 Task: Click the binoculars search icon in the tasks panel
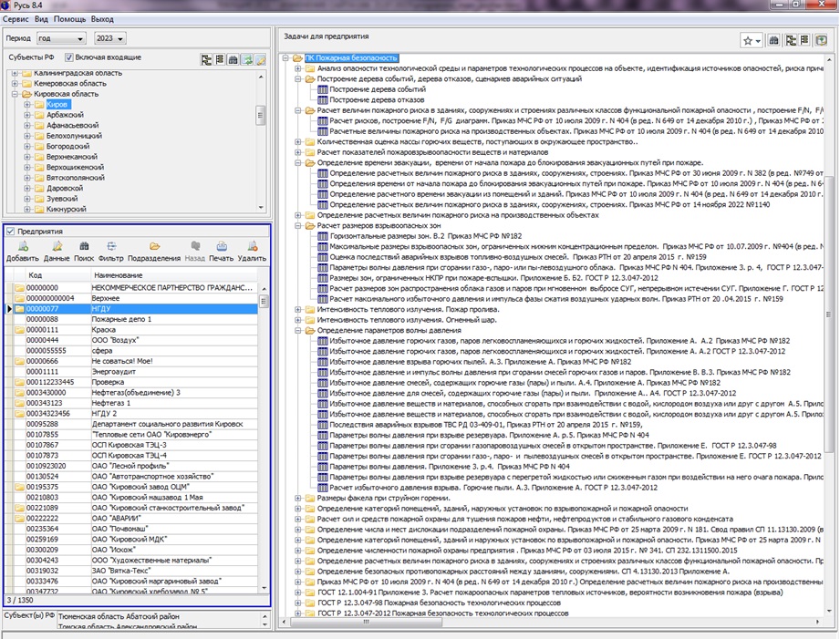pyautogui.click(x=774, y=41)
